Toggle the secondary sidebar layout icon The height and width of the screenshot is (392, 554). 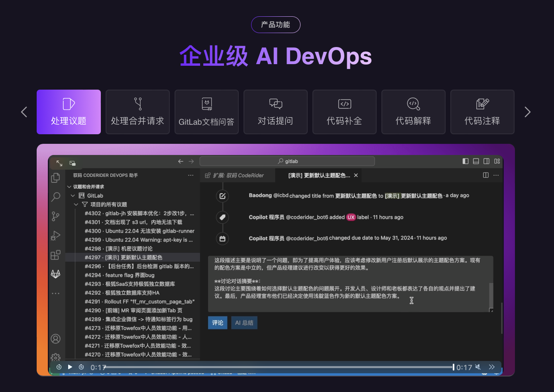pyautogui.click(x=487, y=161)
